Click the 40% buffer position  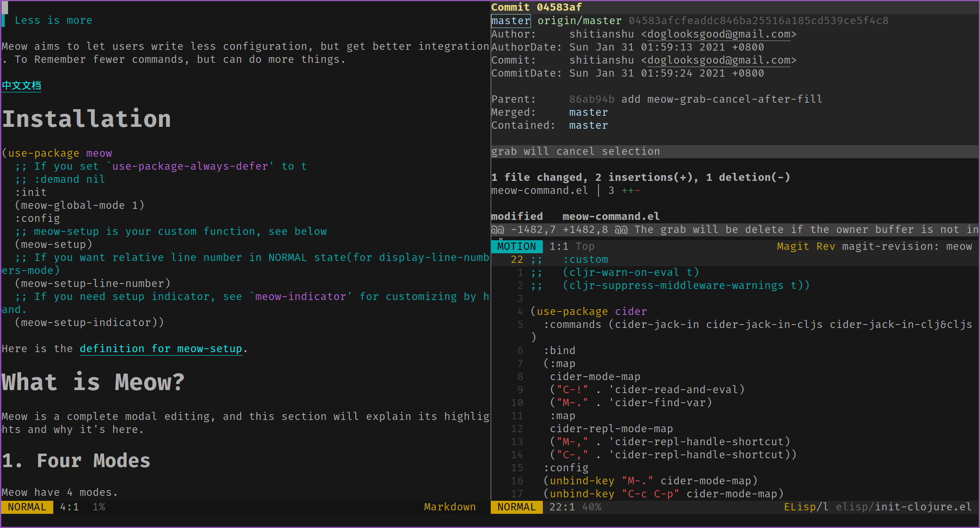(592, 507)
